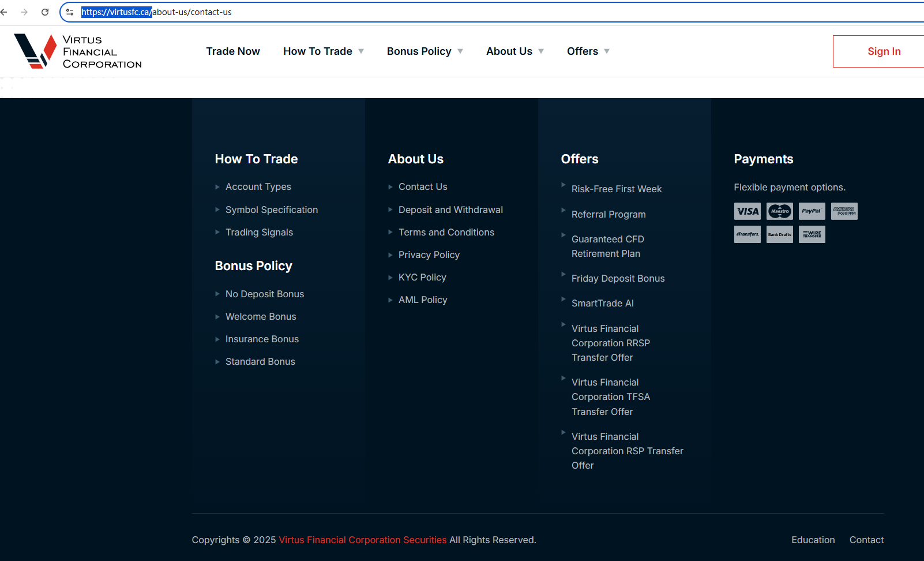Open Referral Program offer link
This screenshot has height=561, width=924.
[x=609, y=215]
